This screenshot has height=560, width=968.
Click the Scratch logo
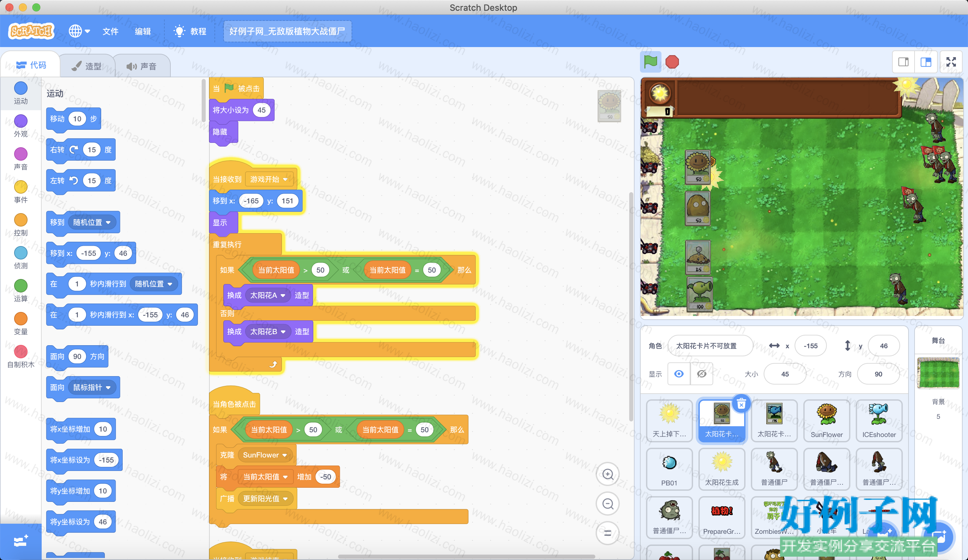(32, 31)
